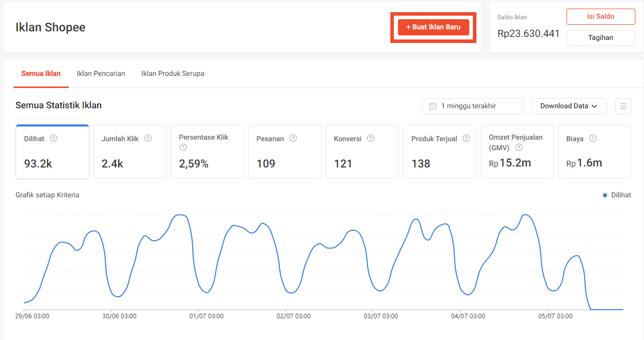Viewport: 644px width, 340px height.
Task: Click the Rp23.630.441 balance amount
Action: (x=529, y=34)
